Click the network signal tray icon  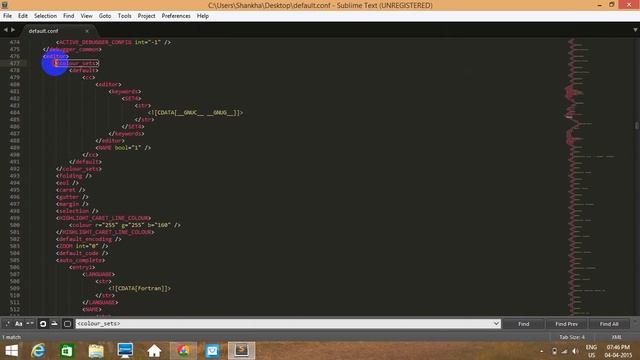(564, 351)
